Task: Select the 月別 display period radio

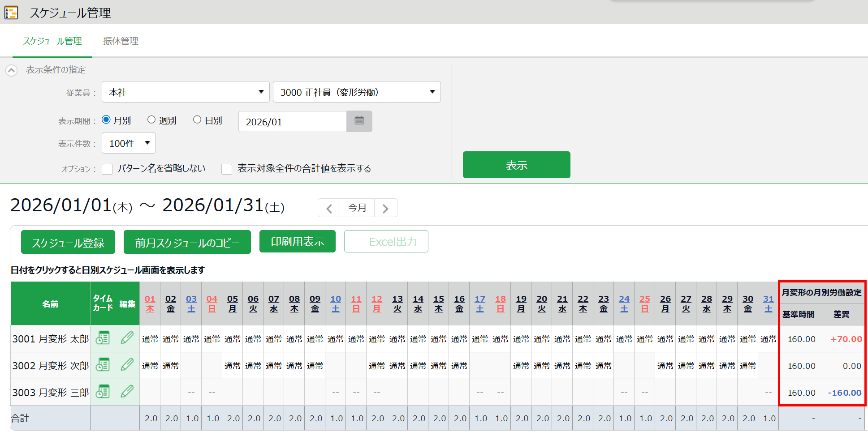Action: [106, 120]
